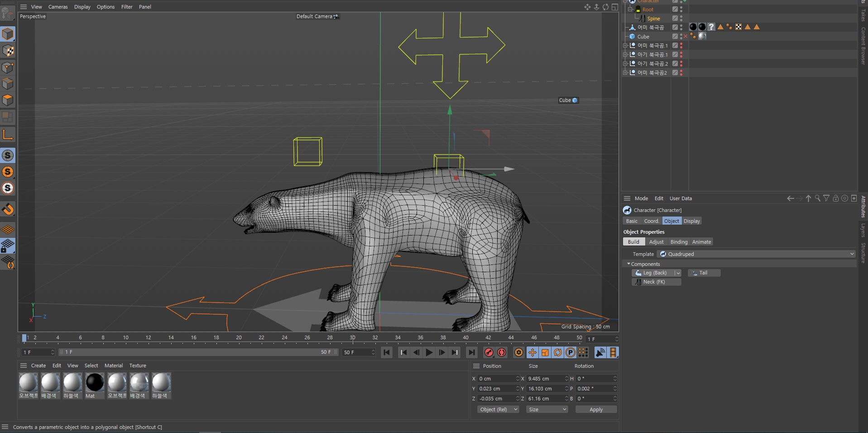
Task: Collapse the Components section
Action: (x=628, y=264)
